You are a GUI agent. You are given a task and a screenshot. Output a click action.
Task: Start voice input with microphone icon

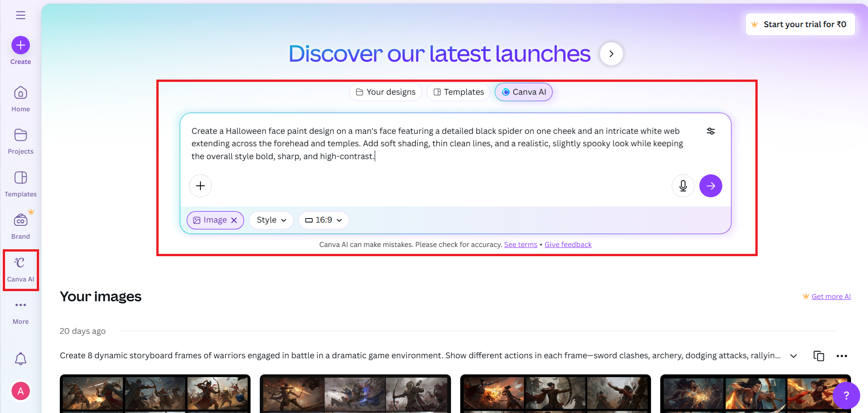click(683, 186)
